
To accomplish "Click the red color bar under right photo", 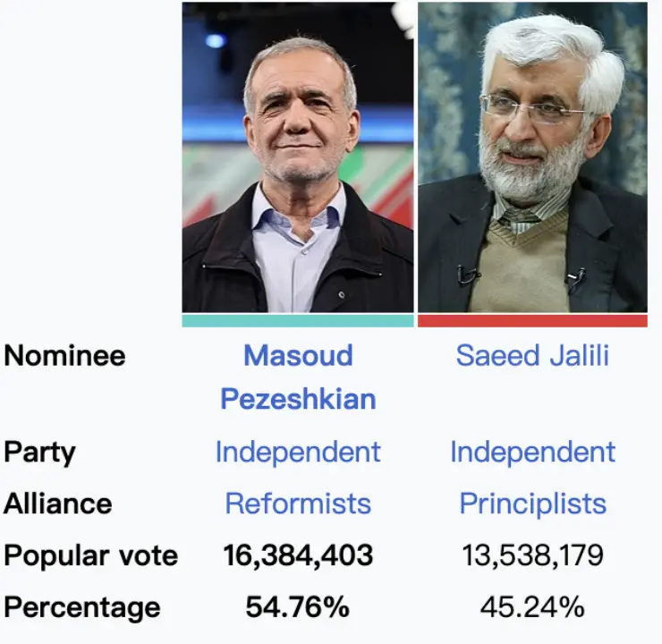I will point(532,320).
